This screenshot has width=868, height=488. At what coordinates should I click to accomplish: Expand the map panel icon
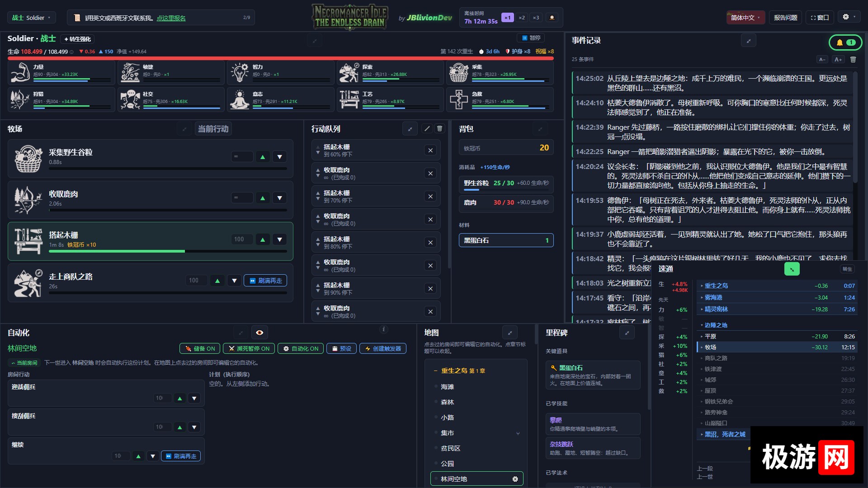(510, 333)
